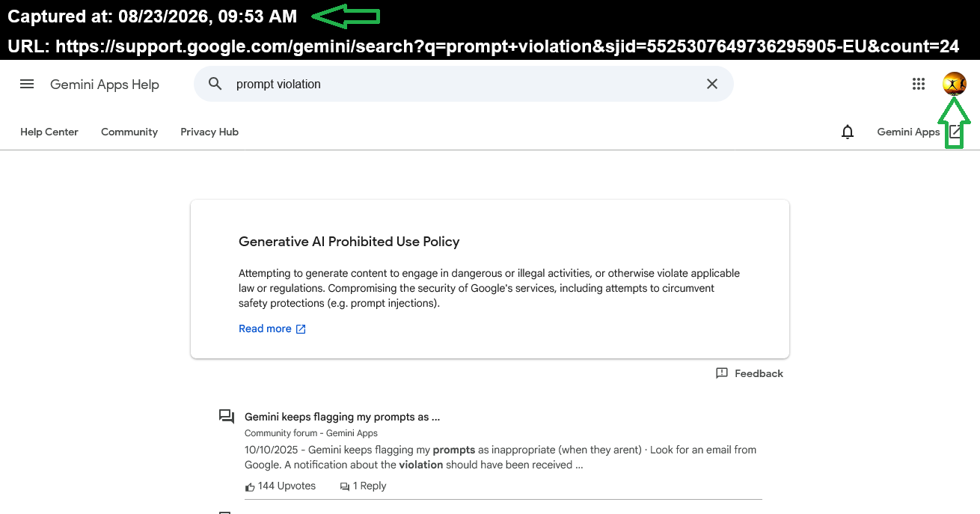This screenshot has height=514, width=980.
Task: Go to the Help Center tab
Action: click(49, 132)
